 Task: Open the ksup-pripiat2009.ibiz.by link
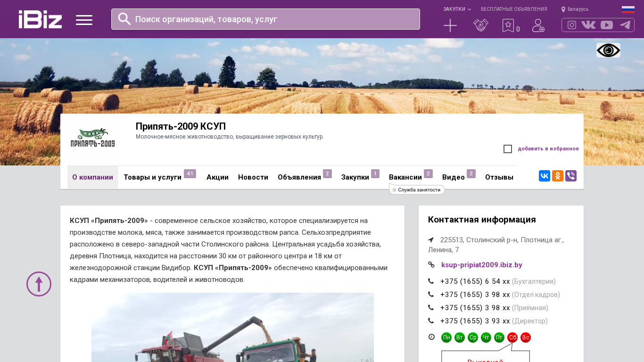[x=482, y=265]
